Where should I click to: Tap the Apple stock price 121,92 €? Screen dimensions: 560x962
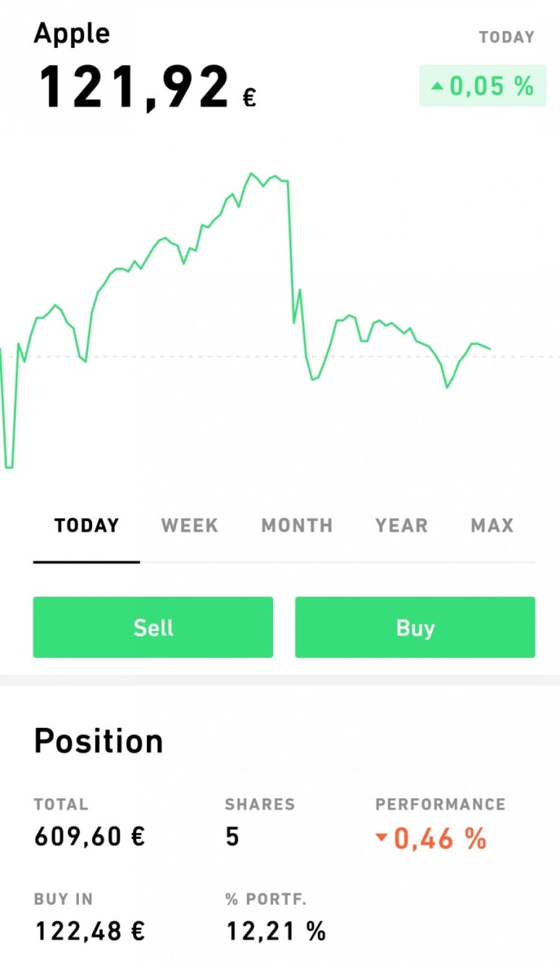148,88
